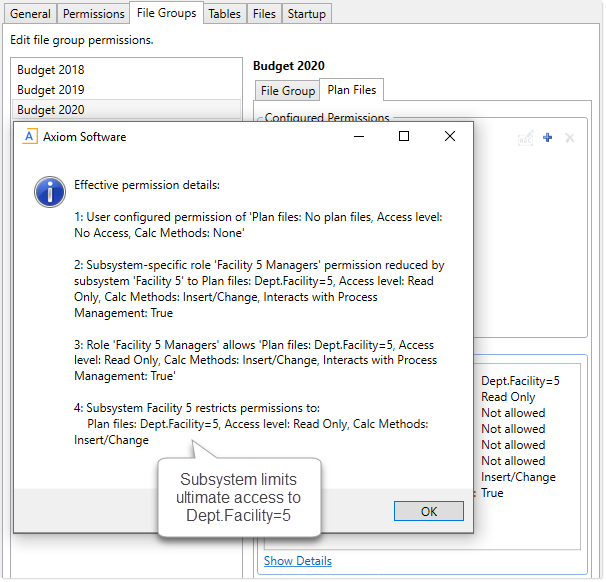
Task: Click the blue information icon in dialog
Action: [50, 192]
